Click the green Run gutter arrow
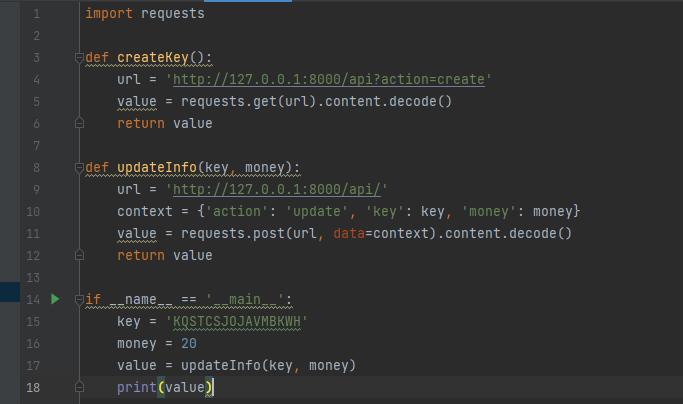The width and height of the screenshot is (683, 404). tap(56, 299)
